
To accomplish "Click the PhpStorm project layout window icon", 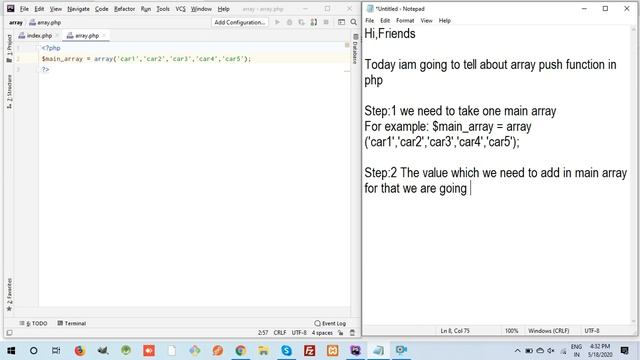I will coord(341,22).
